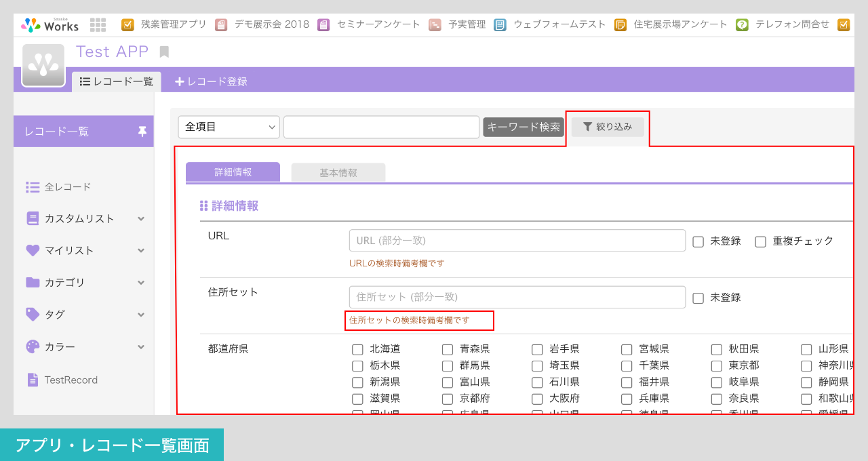Image resolution: width=868 pixels, height=461 pixels.
Task: Check the 滋賀県 prefecture box
Action: [357, 399]
